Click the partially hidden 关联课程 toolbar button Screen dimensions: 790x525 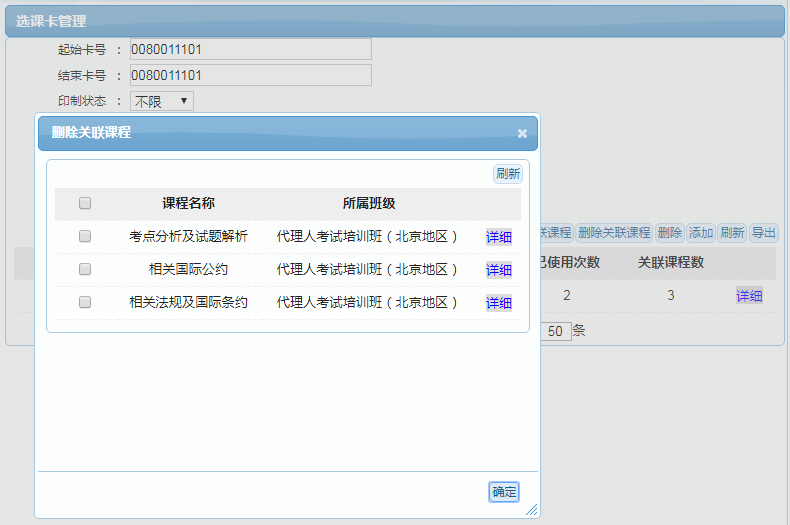click(556, 233)
